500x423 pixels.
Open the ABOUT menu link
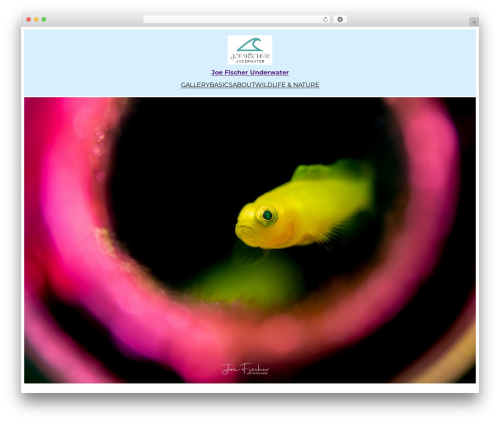pos(243,85)
